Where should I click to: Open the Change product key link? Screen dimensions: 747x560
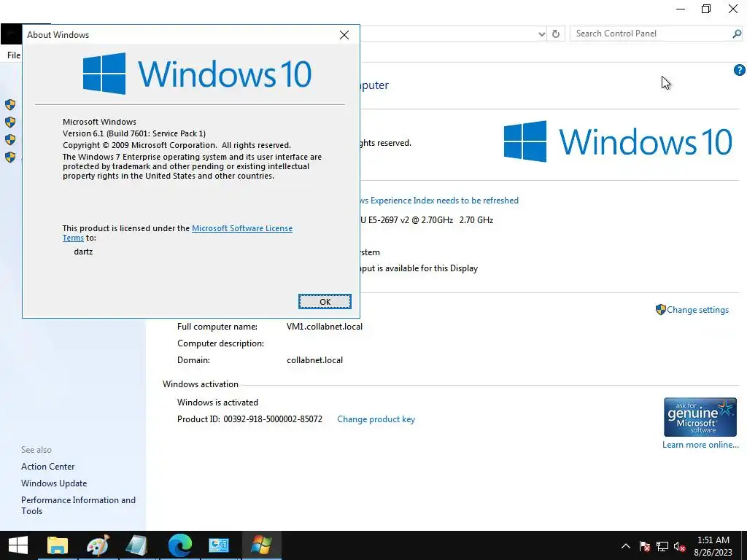(x=376, y=419)
